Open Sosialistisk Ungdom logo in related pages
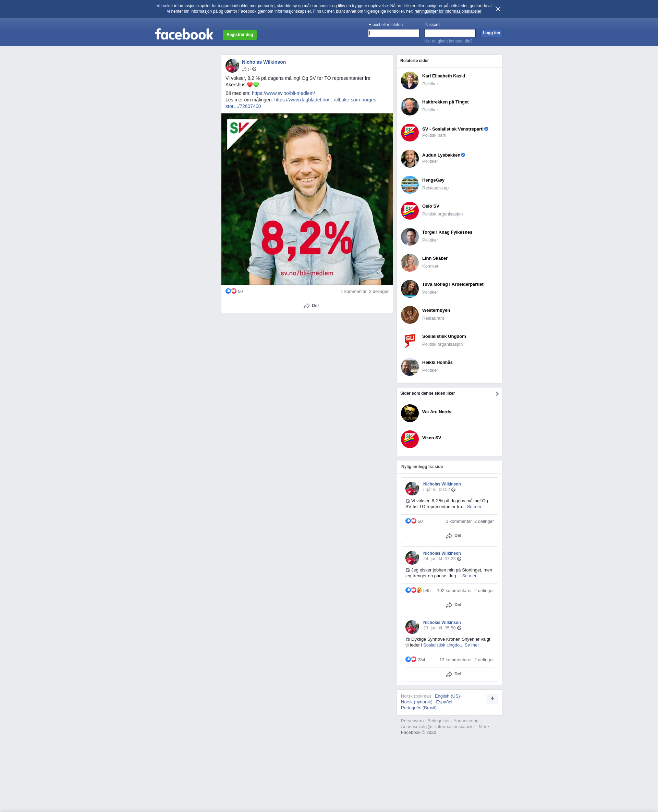Screen dimensions: 658x812 click(410, 340)
